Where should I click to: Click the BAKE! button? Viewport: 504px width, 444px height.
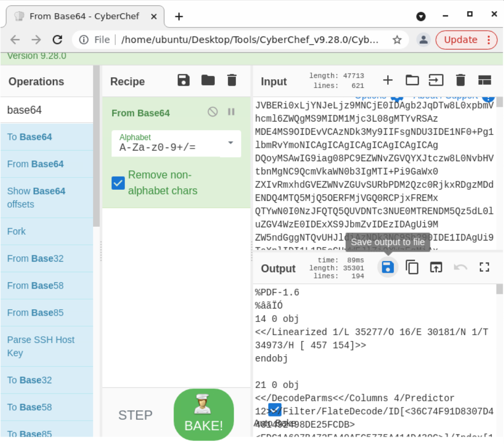(x=204, y=414)
